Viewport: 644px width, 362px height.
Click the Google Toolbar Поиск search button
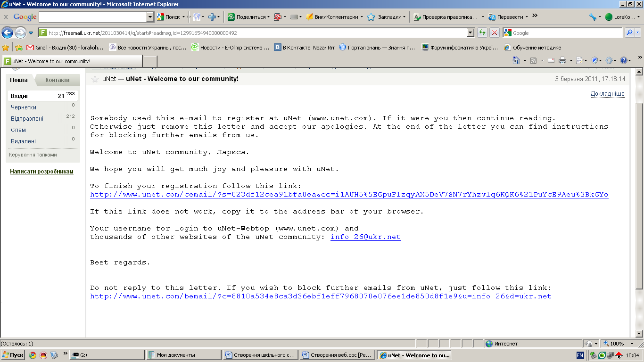[x=169, y=17]
